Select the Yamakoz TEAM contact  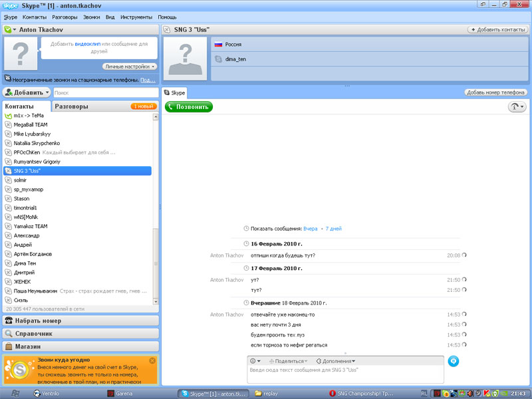pyautogui.click(x=78, y=226)
